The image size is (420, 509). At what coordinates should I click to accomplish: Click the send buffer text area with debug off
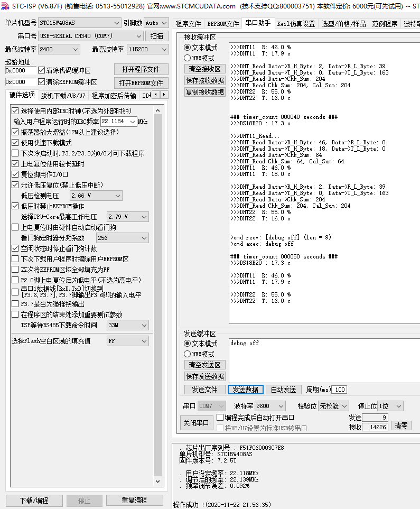click(x=324, y=359)
